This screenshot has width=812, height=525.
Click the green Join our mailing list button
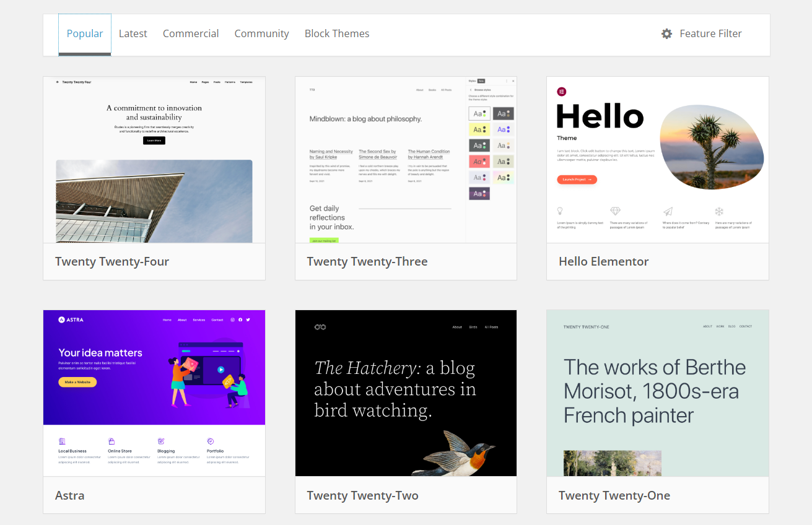325,240
